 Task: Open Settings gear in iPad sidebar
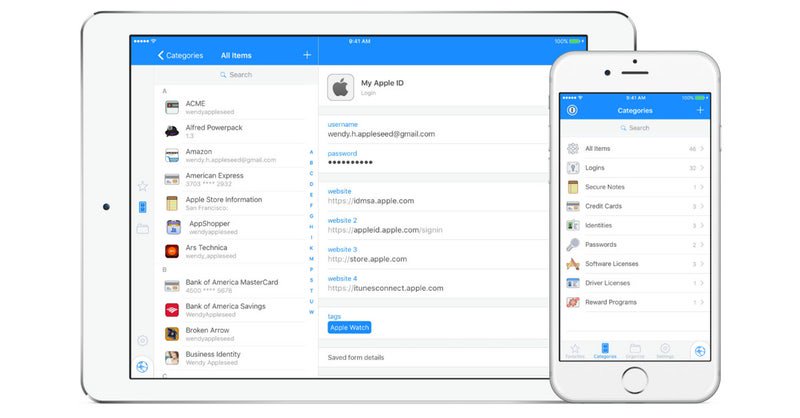(142, 340)
